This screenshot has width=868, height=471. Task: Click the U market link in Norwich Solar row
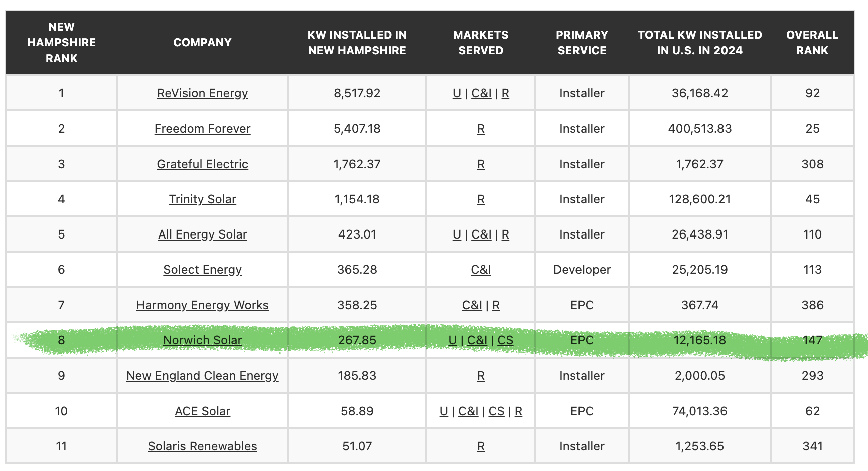click(452, 340)
